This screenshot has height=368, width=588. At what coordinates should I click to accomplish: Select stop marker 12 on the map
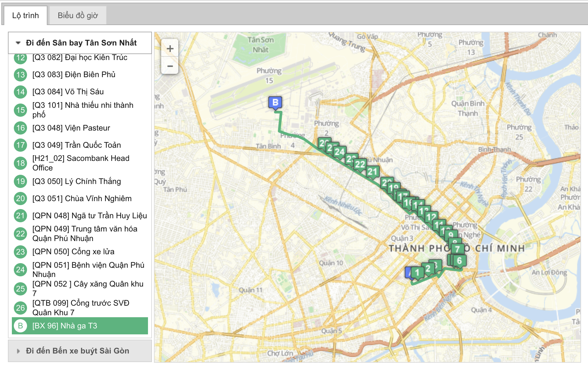[431, 217]
